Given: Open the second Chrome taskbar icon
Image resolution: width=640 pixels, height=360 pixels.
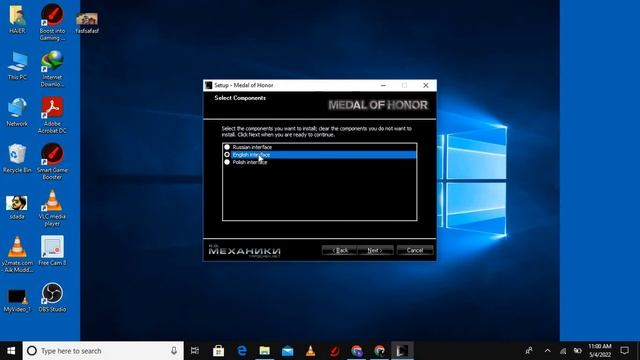Looking at the screenshot, I should click(x=380, y=351).
